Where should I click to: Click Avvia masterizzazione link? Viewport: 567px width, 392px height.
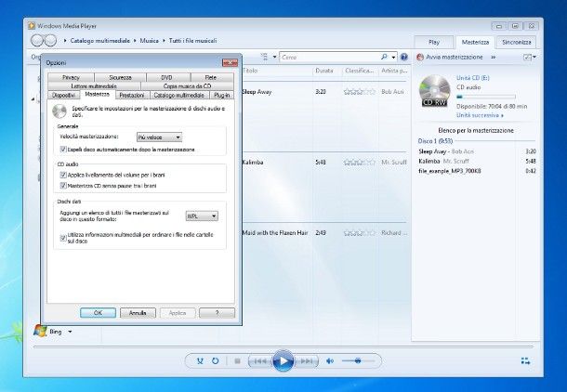pos(455,57)
